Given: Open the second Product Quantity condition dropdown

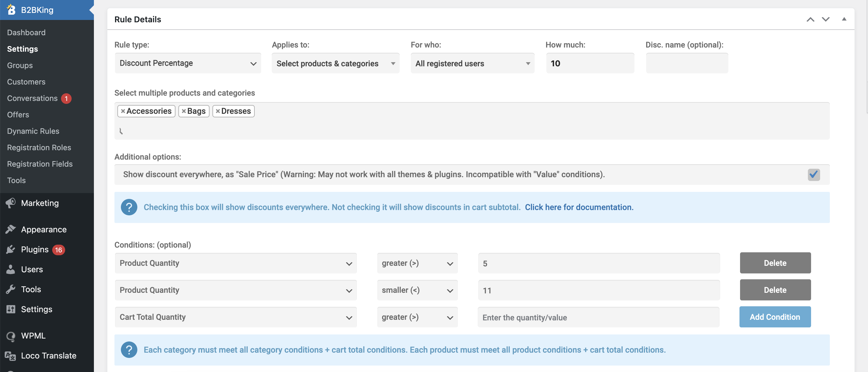Looking at the screenshot, I should click(236, 290).
